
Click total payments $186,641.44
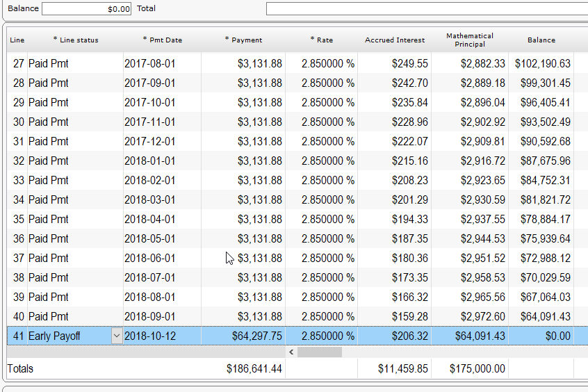coord(254,369)
